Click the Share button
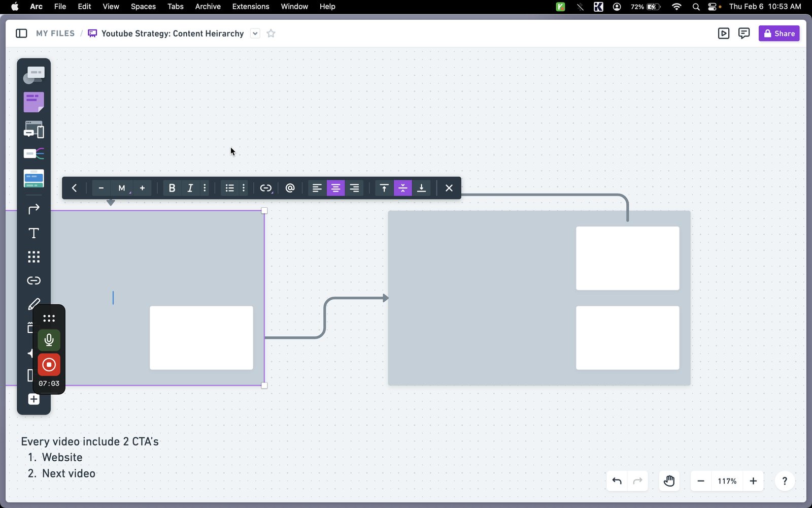This screenshot has width=812, height=508. click(779, 34)
